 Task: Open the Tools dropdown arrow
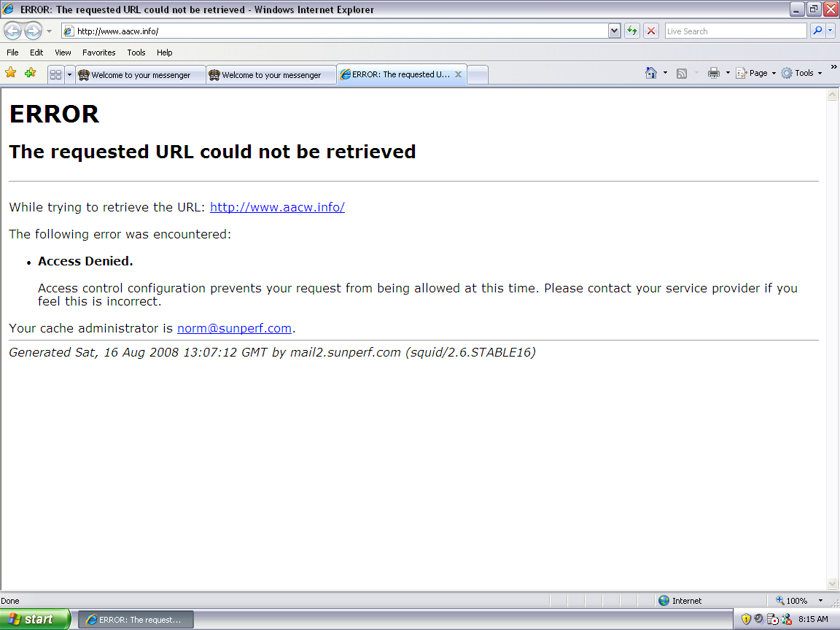point(820,73)
